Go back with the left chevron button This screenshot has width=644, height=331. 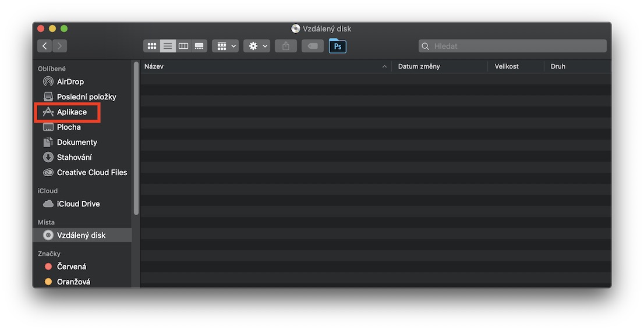point(44,46)
